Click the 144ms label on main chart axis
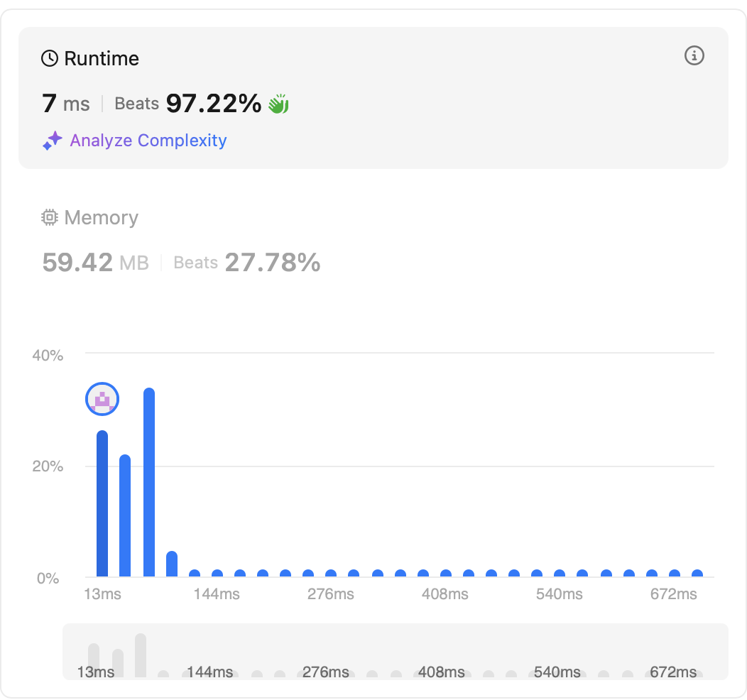 [x=217, y=594]
